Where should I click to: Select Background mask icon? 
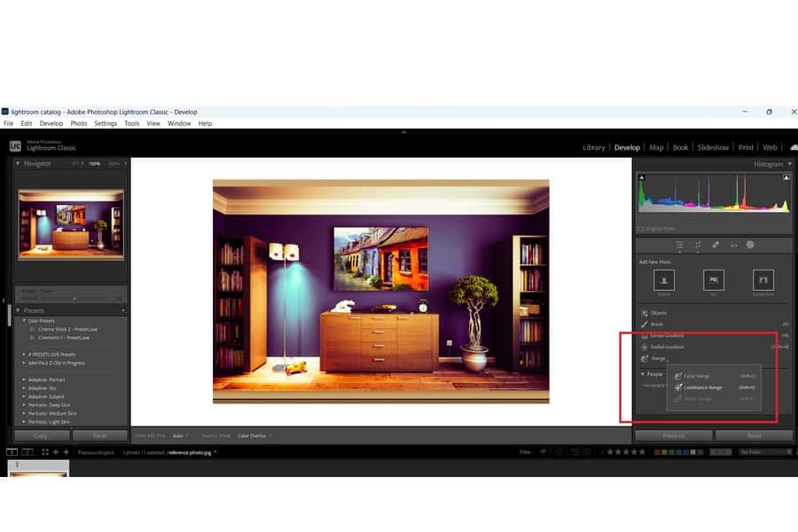click(763, 280)
